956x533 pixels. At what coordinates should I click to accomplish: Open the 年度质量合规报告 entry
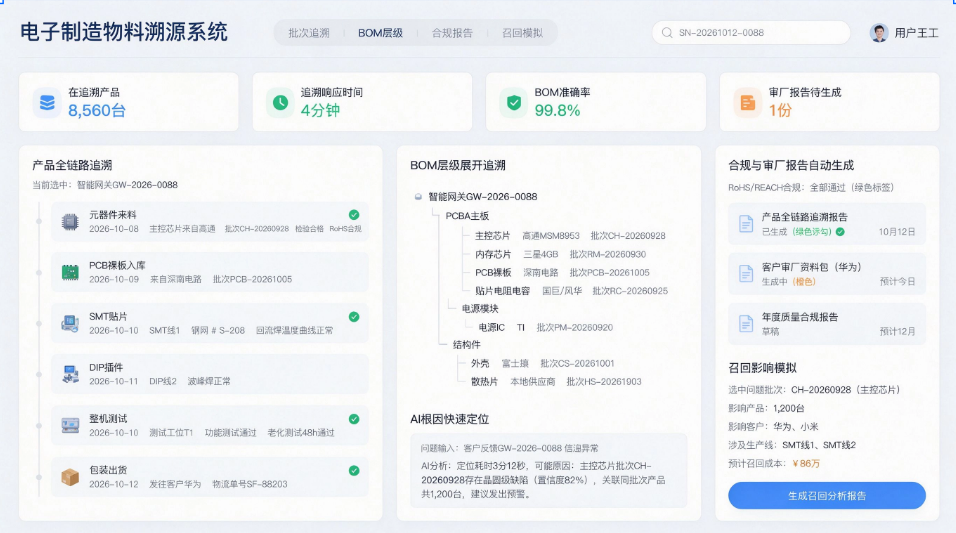coord(827,324)
